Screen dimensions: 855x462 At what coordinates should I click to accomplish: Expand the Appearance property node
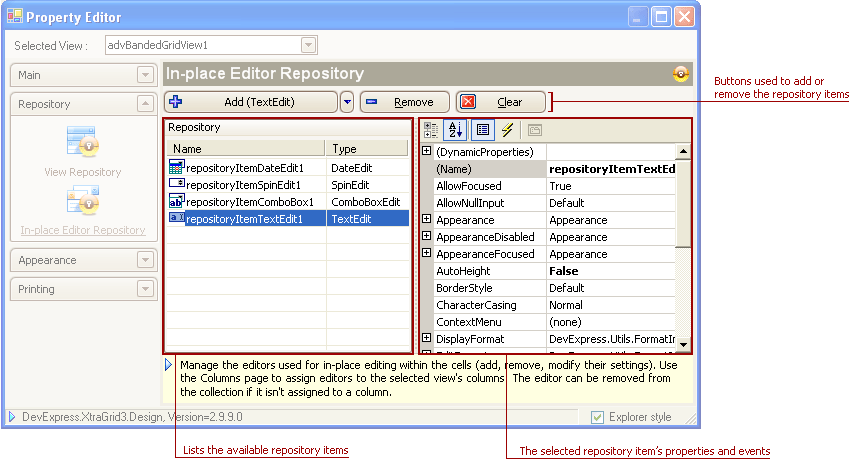click(x=427, y=219)
